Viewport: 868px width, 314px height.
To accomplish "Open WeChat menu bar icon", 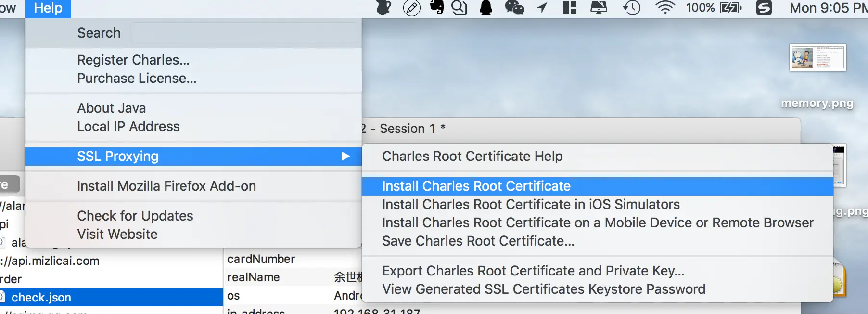I will pyautogui.click(x=514, y=8).
